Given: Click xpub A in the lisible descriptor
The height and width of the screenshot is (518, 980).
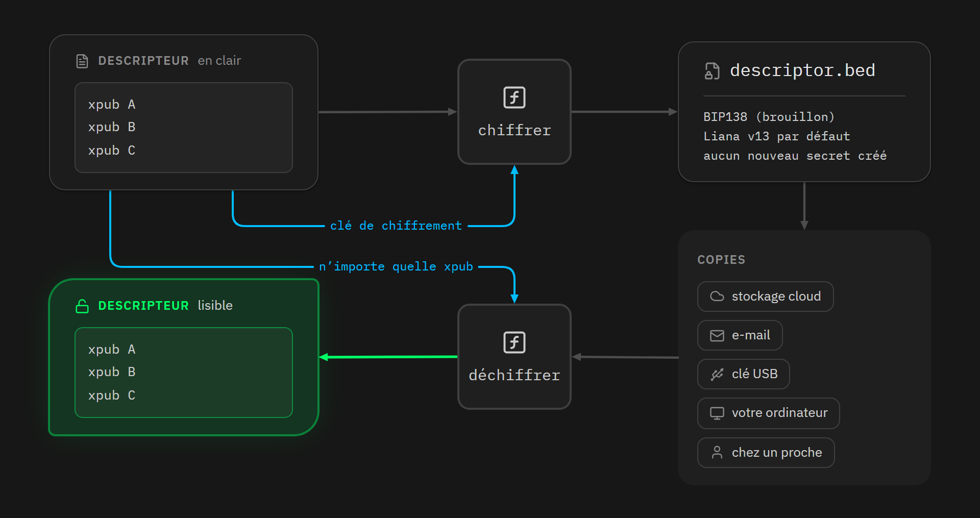Looking at the screenshot, I should tap(112, 350).
